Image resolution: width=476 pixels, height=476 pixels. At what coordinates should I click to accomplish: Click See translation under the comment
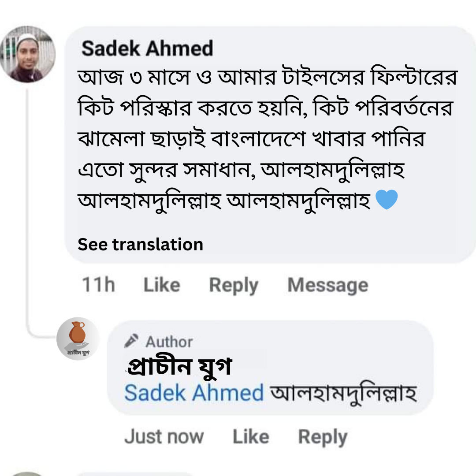click(140, 244)
